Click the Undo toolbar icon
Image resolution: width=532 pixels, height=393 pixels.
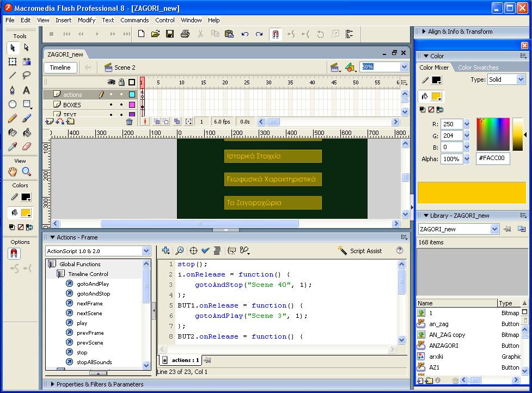pos(245,34)
